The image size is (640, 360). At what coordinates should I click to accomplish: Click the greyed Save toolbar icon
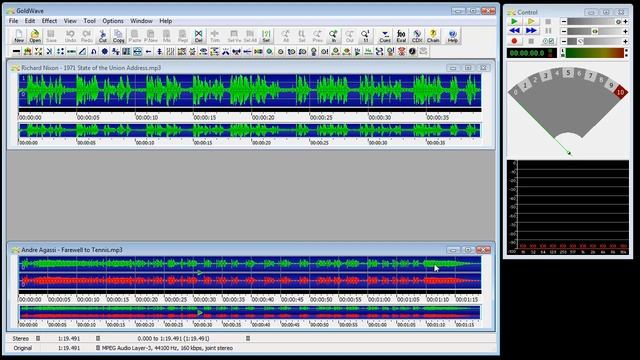(x=51, y=36)
